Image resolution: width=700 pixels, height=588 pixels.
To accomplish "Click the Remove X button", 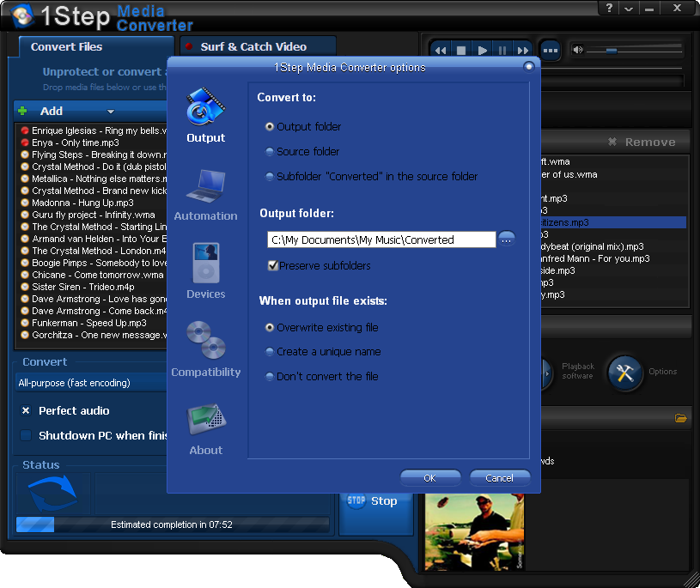I will click(x=642, y=142).
